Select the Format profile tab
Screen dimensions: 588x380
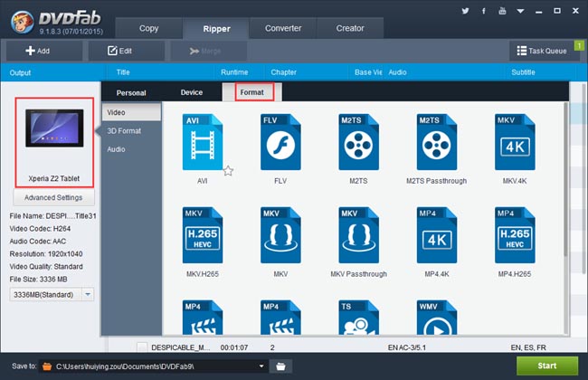click(252, 92)
